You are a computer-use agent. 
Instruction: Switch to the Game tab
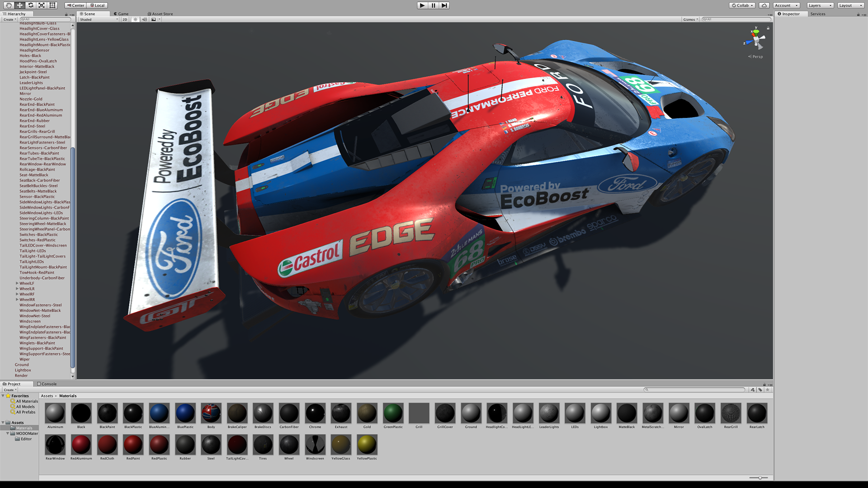click(x=121, y=14)
